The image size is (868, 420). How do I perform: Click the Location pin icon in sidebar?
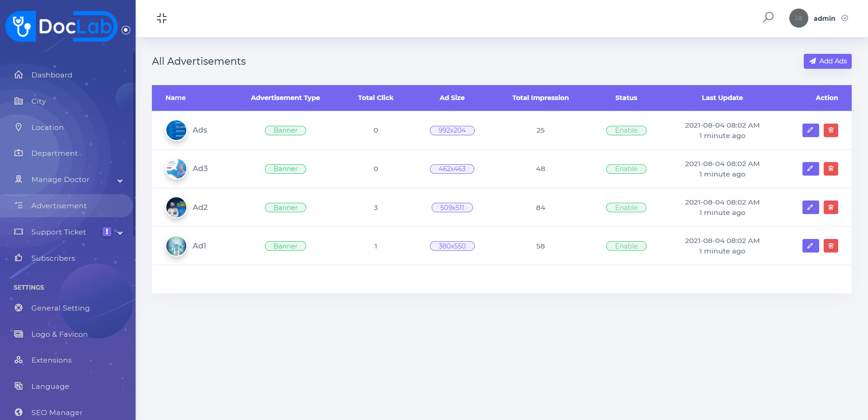pos(19,127)
